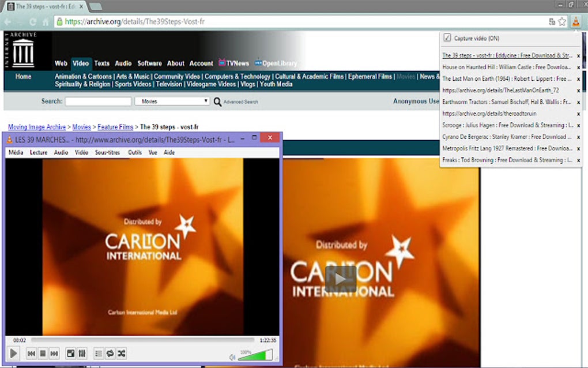588x368 pixels.
Task: Turn on shuffle playback
Action: [122, 354]
